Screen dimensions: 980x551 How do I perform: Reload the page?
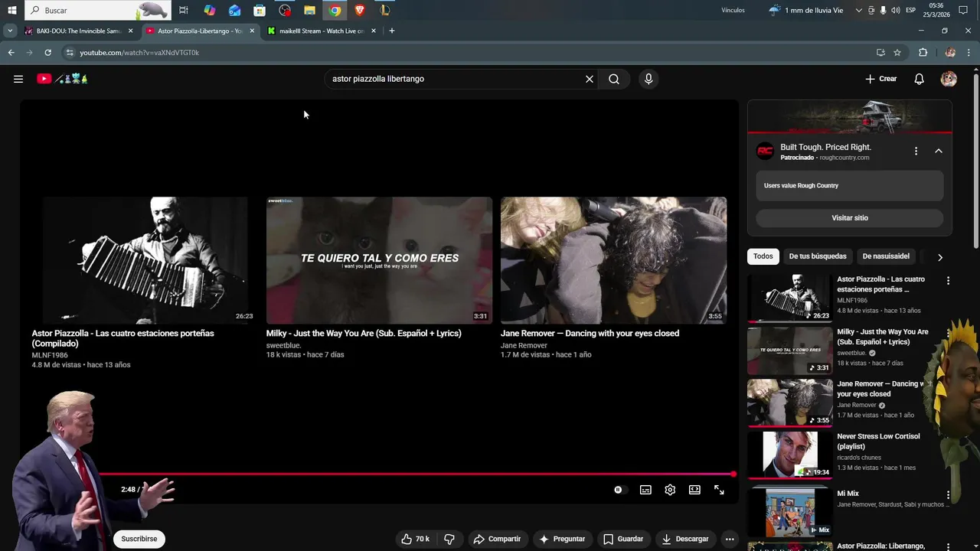[47, 53]
